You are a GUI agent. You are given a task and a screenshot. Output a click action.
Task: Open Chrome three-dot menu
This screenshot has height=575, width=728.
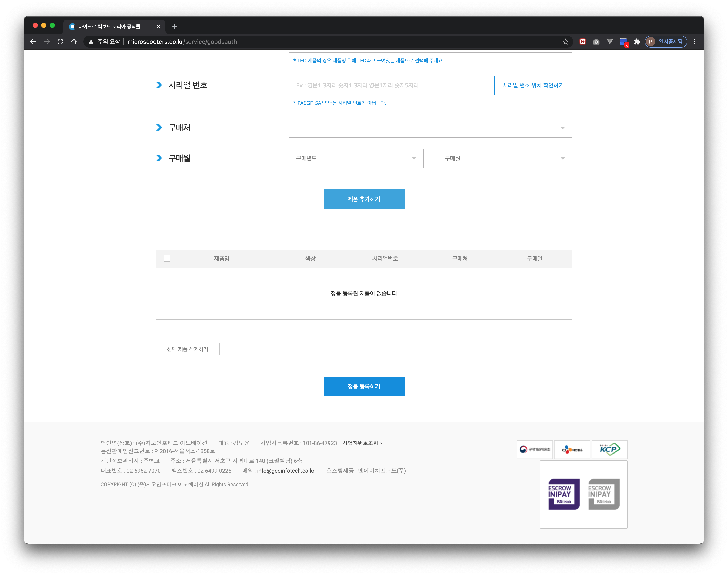pyautogui.click(x=695, y=42)
